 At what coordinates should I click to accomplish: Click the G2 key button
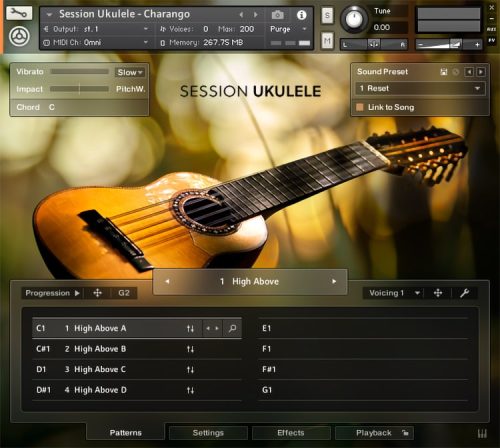(x=124, y=293)
